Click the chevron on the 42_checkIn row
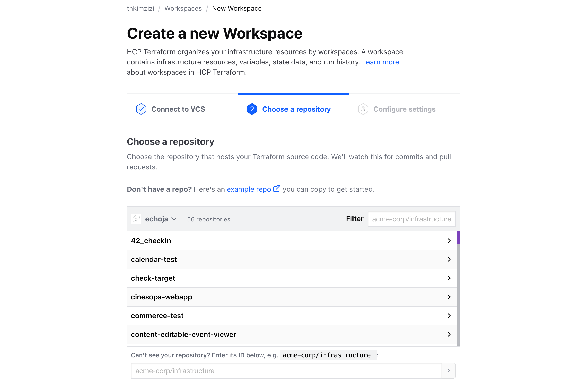Screen dimensions: 571x392 [x=449, y=240]
